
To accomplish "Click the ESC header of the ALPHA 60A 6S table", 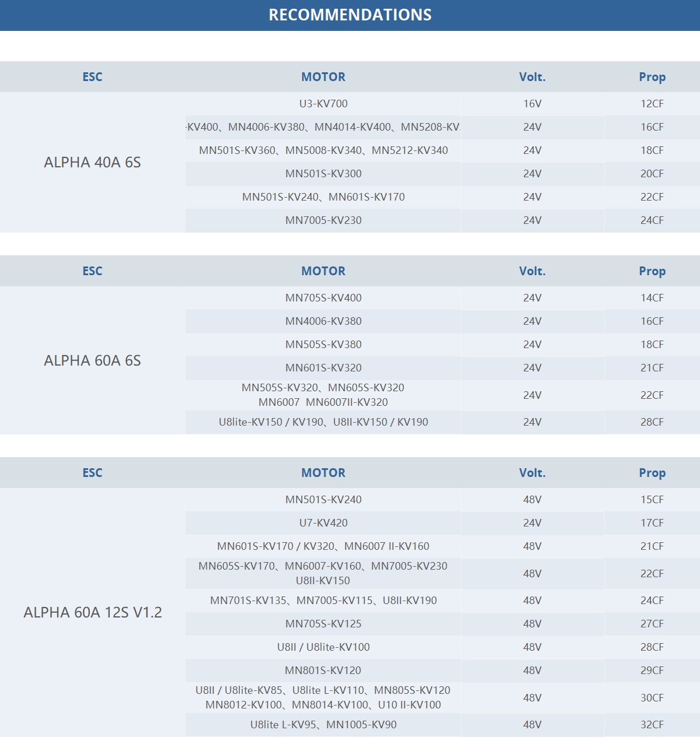I will point(92,271).
